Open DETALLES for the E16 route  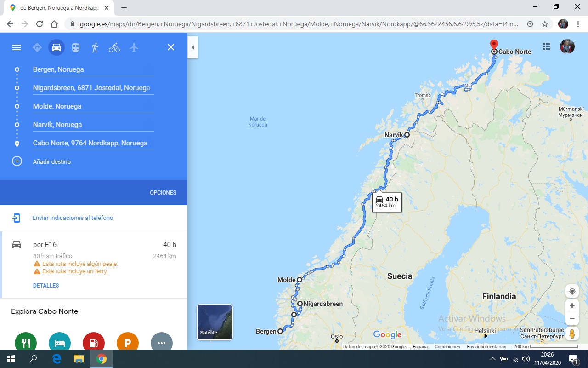tap(46, 286)
